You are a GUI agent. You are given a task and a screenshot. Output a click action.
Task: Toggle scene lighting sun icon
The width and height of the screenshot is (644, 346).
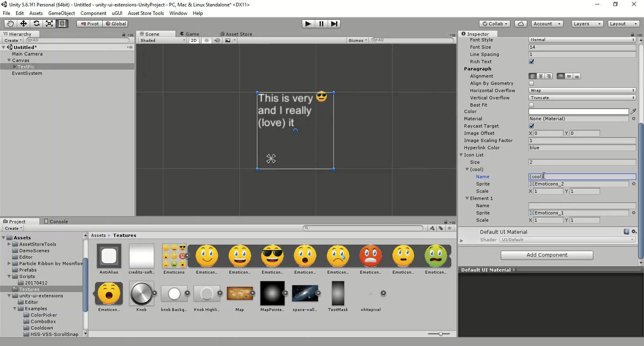coord(206,40)
